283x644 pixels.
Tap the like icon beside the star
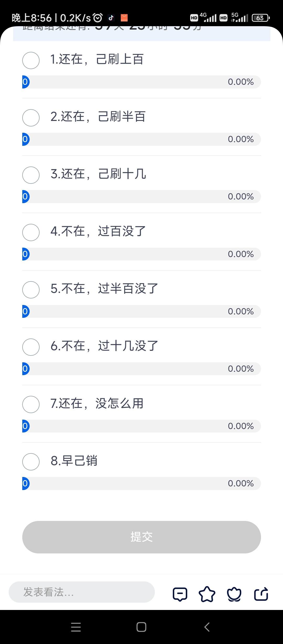pos(234,594)
